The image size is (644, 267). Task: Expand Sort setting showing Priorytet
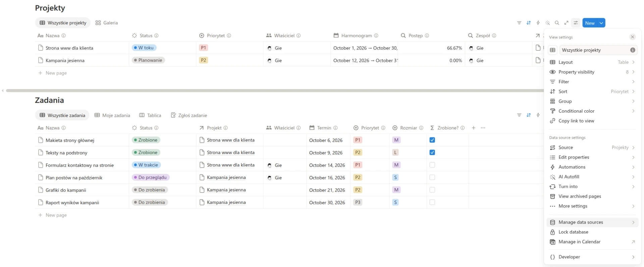pyautogui.click(x=592, y=91)
